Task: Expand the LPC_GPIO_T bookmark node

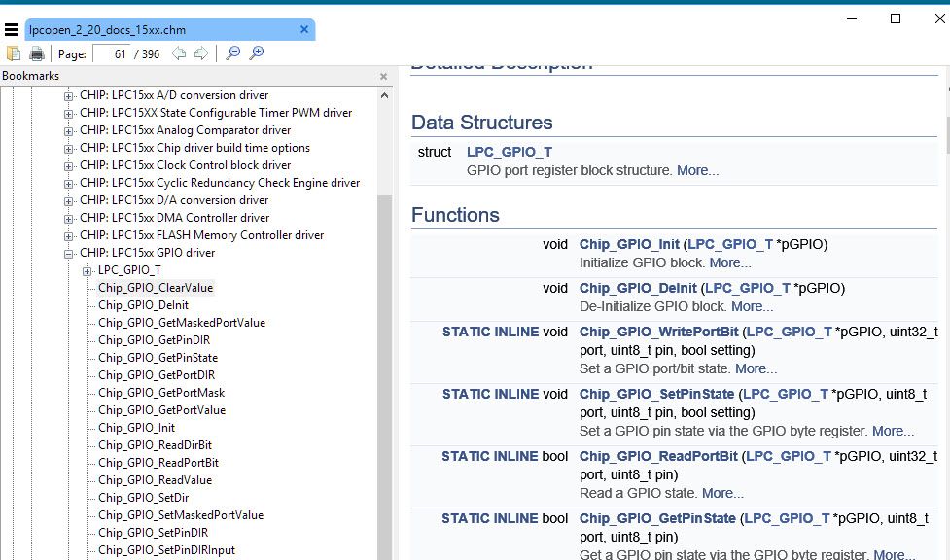Action: [88, 270]
